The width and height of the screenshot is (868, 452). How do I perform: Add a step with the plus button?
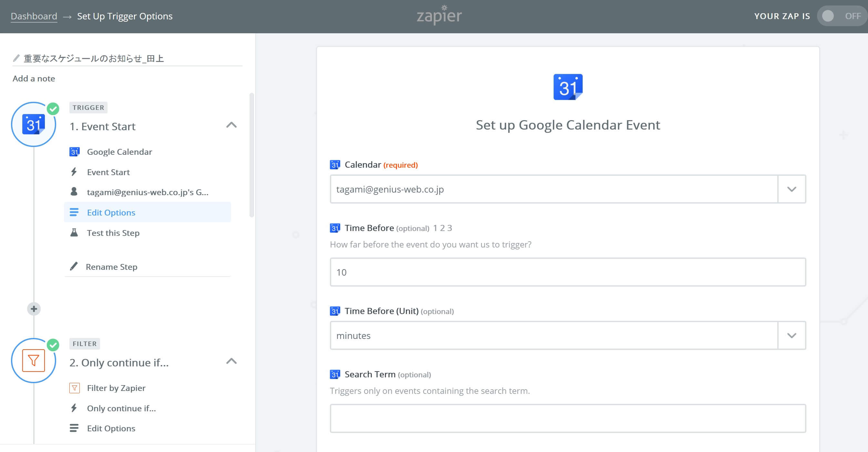pos(34,309)
